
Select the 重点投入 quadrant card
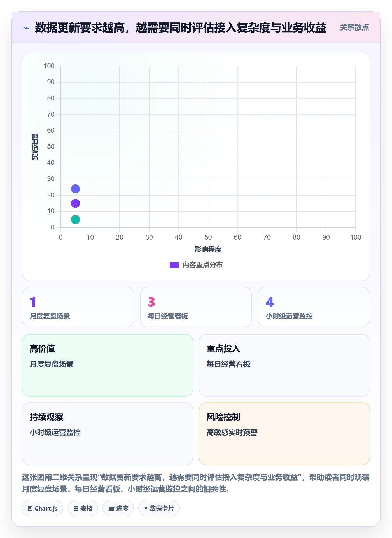point(284,365)
